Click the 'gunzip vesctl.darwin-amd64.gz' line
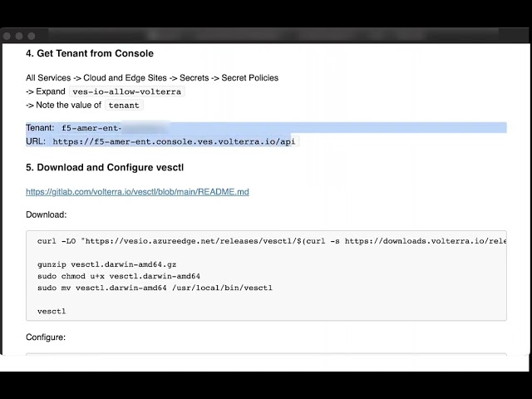The image size is (532, 399). point(107,264)
